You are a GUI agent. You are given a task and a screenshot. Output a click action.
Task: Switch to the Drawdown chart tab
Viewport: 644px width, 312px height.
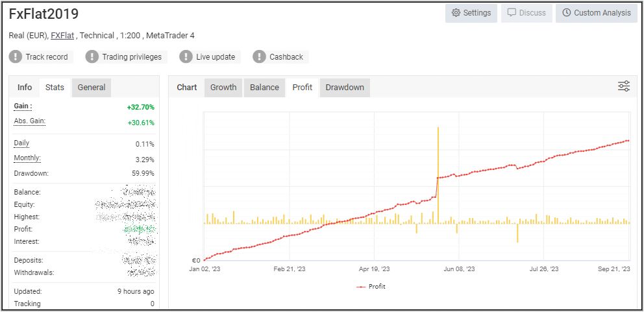click(x=345, y=88)
